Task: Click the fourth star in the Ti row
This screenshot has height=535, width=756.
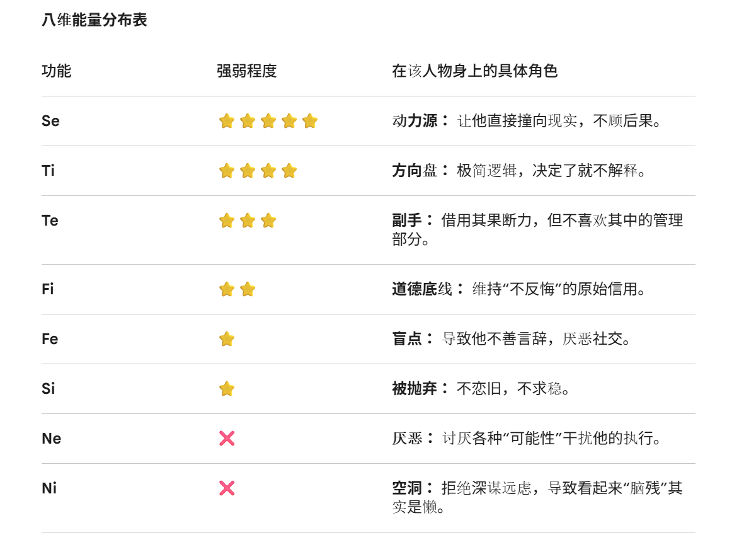Action: point(289,171)
